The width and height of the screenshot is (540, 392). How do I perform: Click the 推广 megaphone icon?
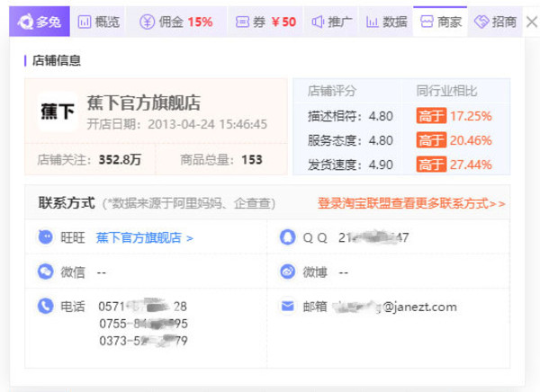coord(318,22)
